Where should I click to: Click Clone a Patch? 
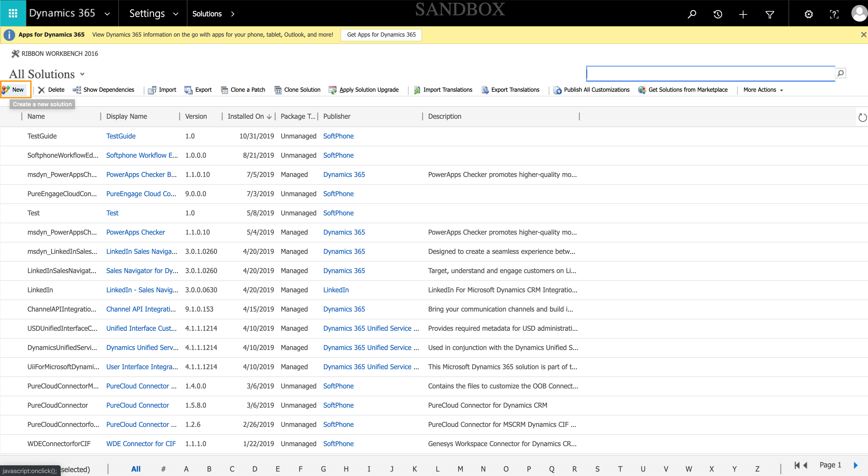(x=243, y=90)
